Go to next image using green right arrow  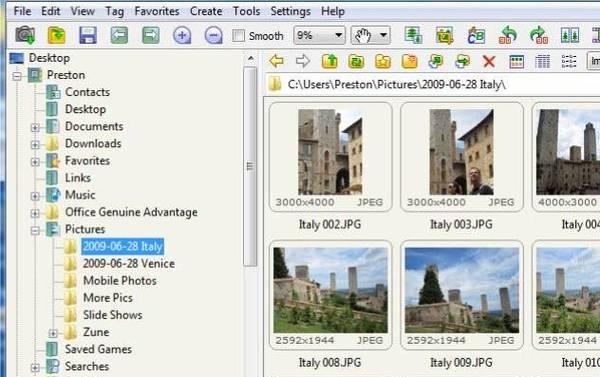[x=150, y=35]
